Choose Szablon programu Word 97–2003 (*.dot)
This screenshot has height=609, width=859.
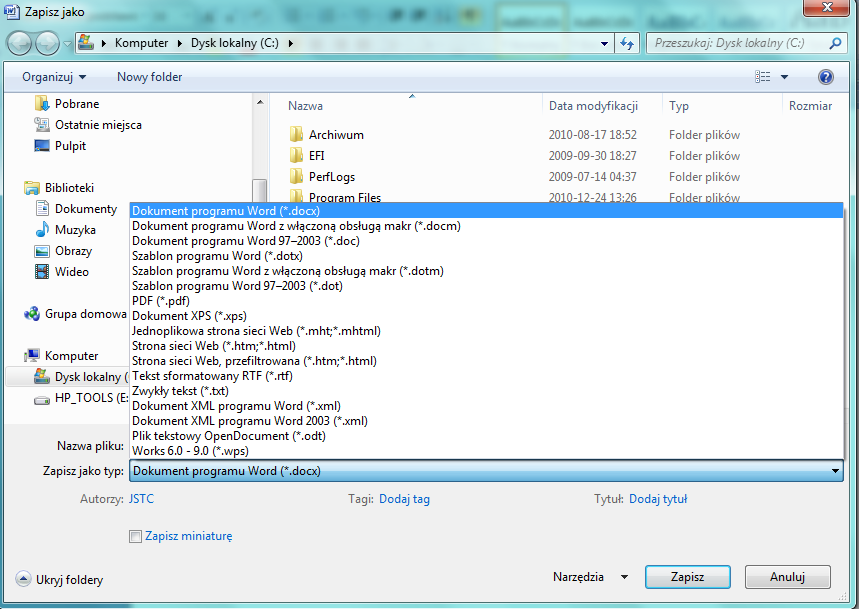point(486,286)
